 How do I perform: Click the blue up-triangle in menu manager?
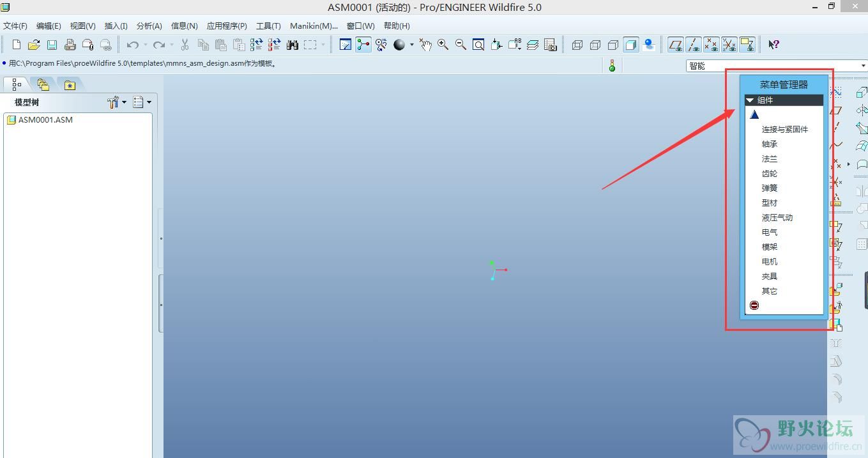click(x=754, y=115)
